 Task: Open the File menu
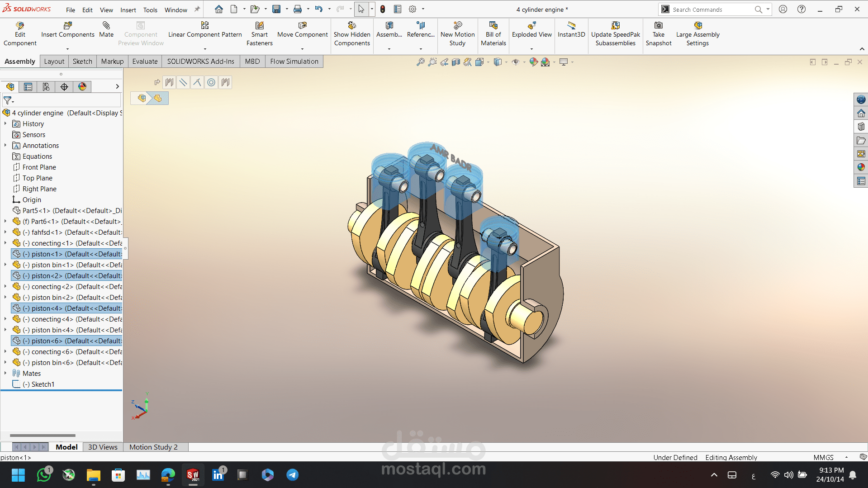point(71,10)
